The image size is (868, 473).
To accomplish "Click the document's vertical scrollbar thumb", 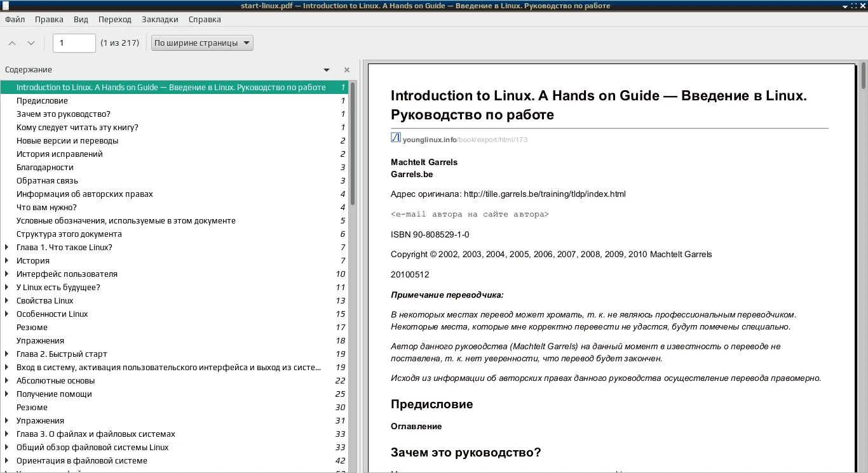I will coord(864,75).
